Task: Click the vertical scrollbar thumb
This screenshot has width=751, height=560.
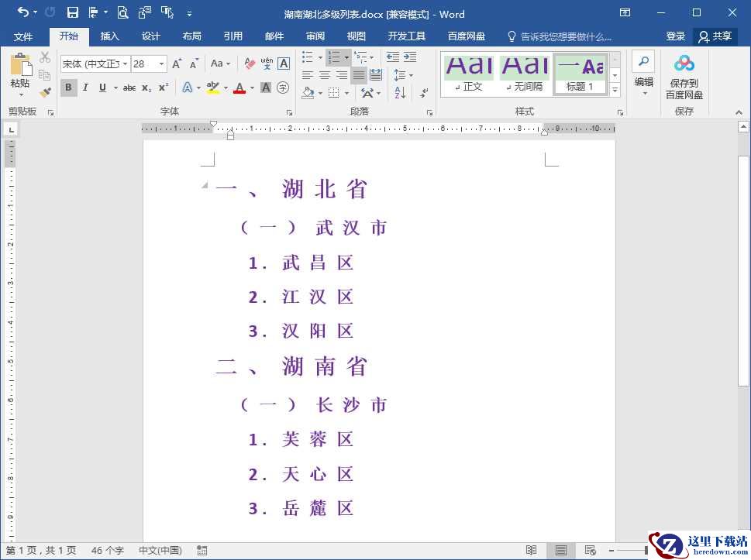Action: [x=742, y=270]
